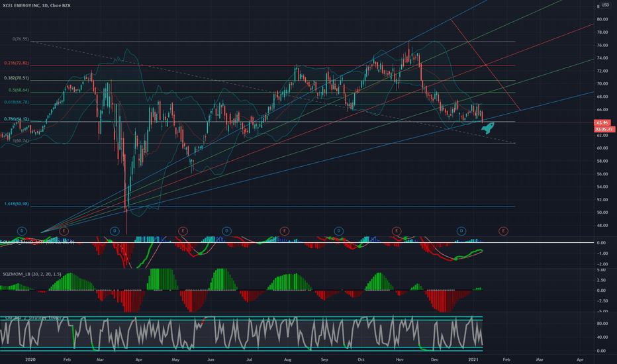Click the rocket icon near the latest candle
617x364 pixels.
[487, 128]
